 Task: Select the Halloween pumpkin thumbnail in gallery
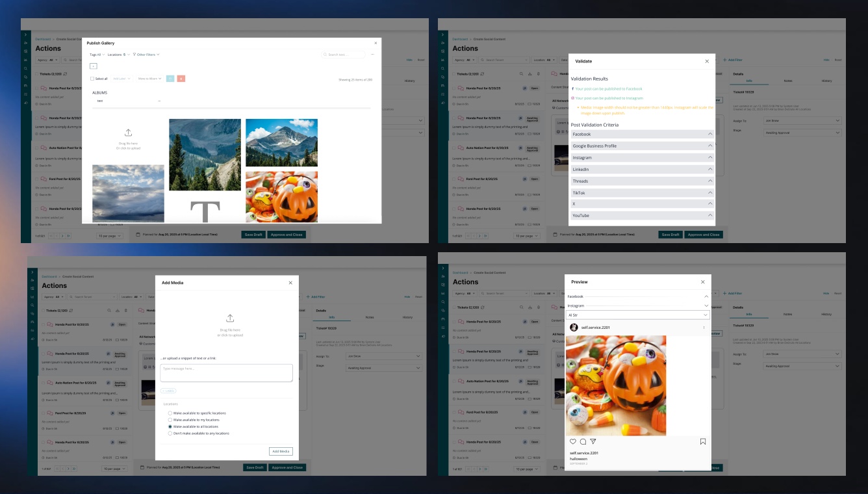pos(281,197)
